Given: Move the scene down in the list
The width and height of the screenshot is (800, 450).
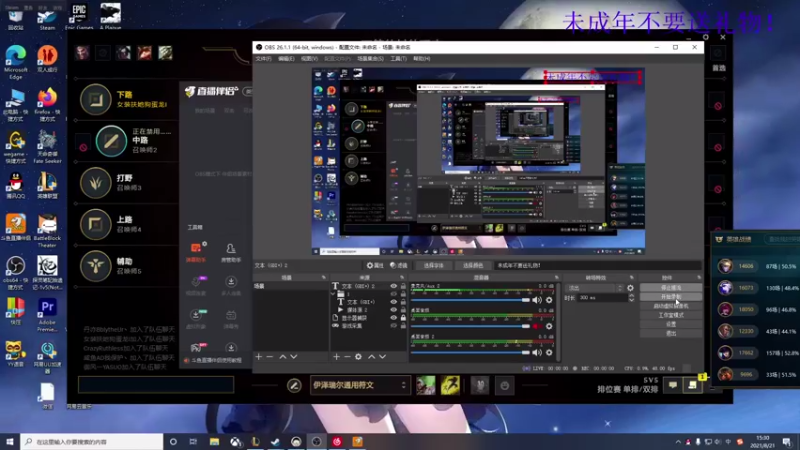Looking at the screenshot, I should [294, 357].
